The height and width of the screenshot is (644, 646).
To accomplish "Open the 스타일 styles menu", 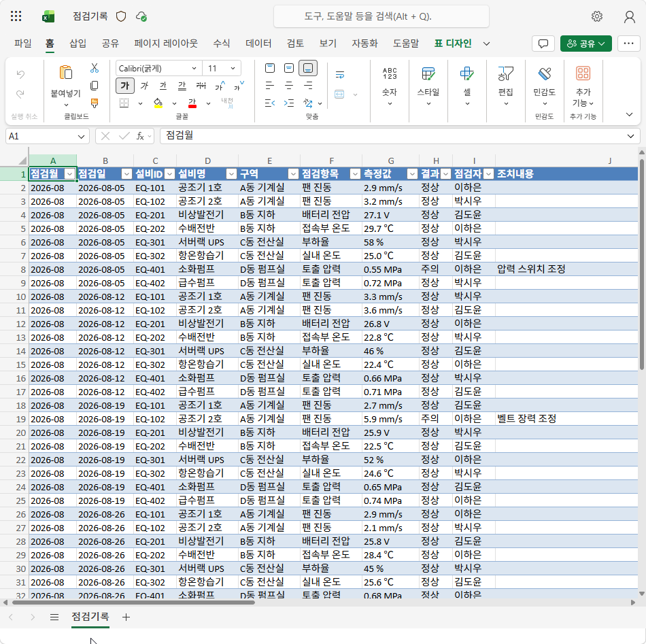I will pos(428,86).
